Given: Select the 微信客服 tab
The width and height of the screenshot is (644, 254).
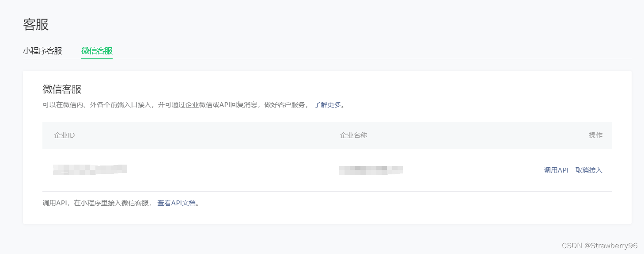Looking at the screenshot, I should (97, 50).
